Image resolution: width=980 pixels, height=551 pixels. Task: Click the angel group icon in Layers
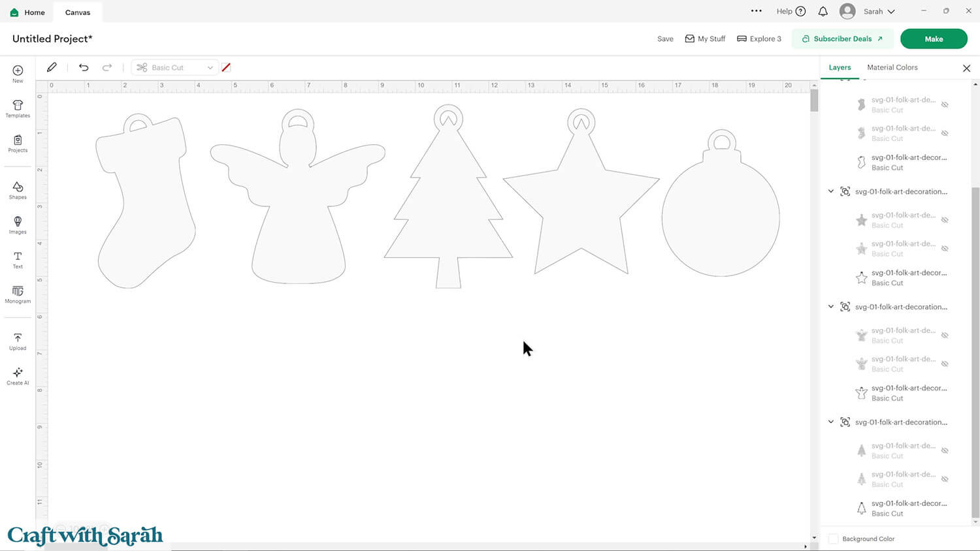[845, 307]
